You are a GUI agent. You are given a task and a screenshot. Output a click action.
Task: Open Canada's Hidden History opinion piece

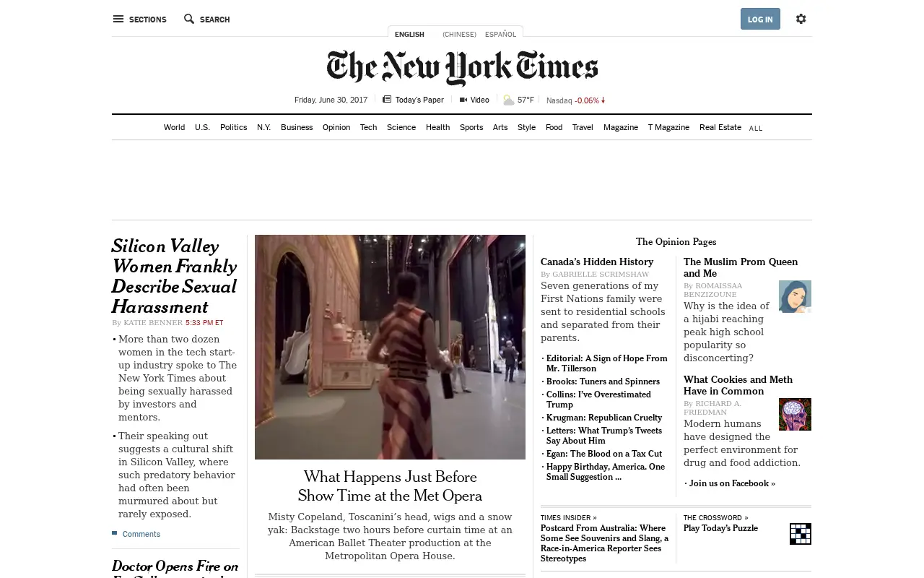tap(597, 262)
